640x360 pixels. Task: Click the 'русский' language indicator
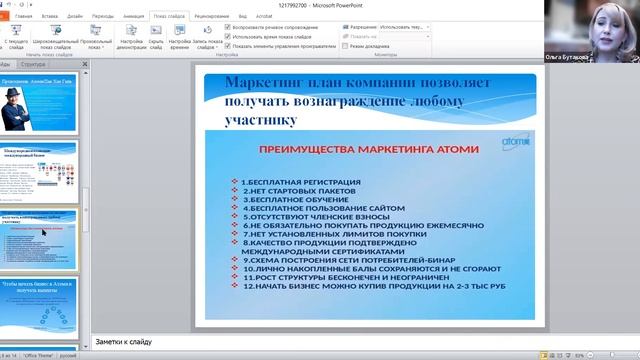tap(68, 356)
